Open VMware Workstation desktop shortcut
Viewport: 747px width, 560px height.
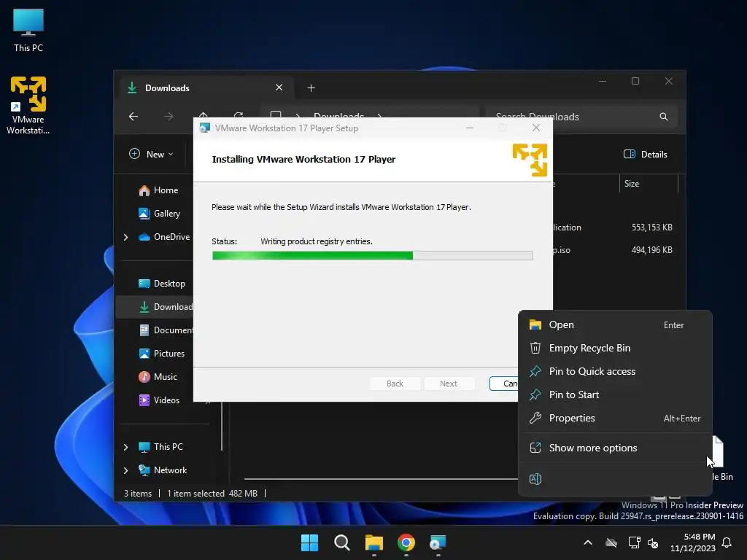(28, 105)
